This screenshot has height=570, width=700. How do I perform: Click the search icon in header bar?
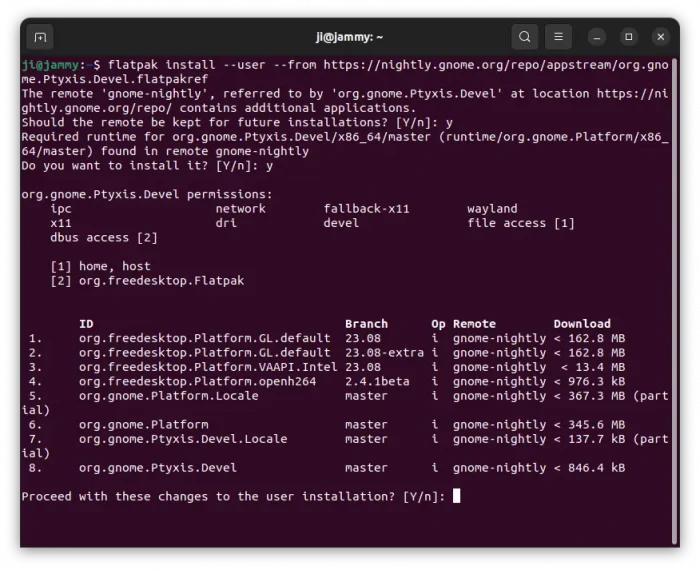[x=525, y=37]
